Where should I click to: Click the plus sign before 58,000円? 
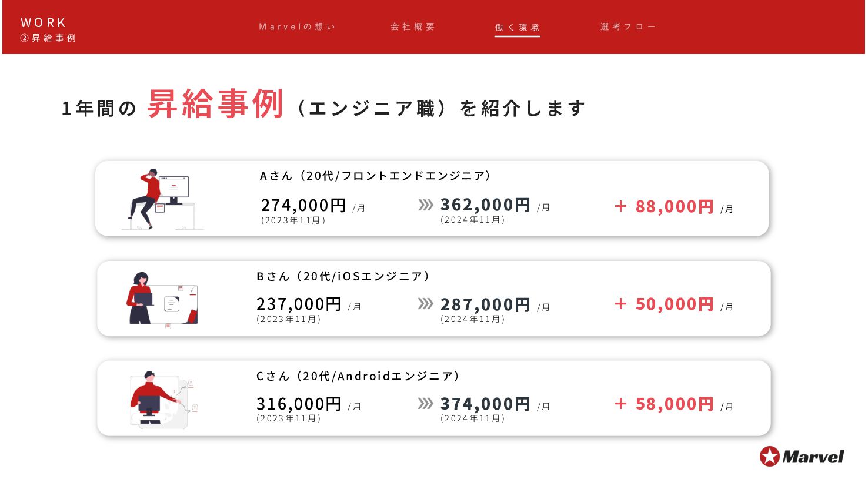[620, 403]
